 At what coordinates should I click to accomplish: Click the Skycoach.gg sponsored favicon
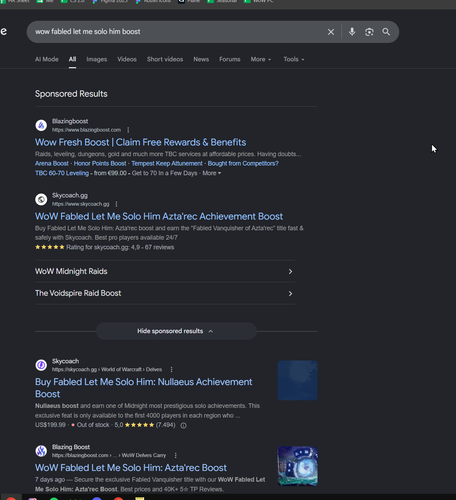click(x=41, y=200)
